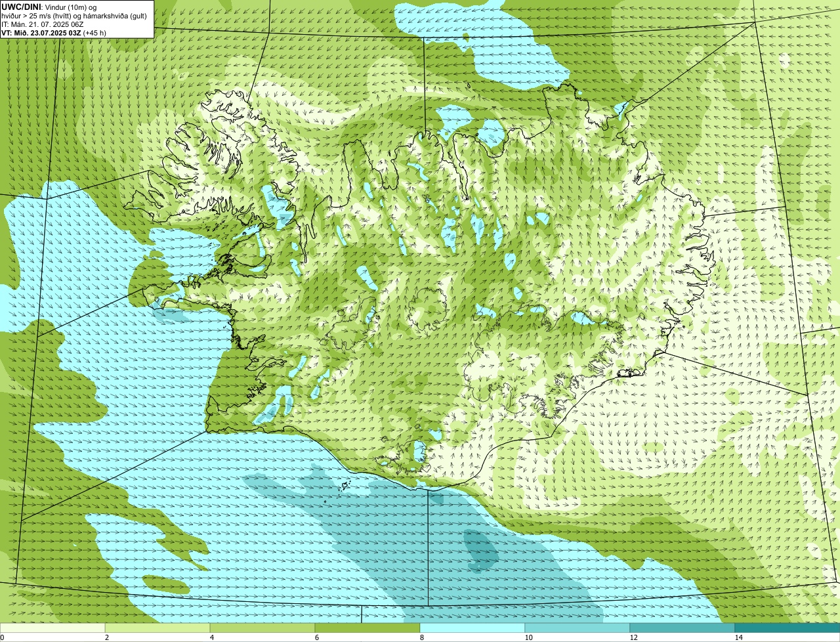Click the "2" label on the wind scale
Viewport: 840px width, 642px height.
tap(106, 637)
